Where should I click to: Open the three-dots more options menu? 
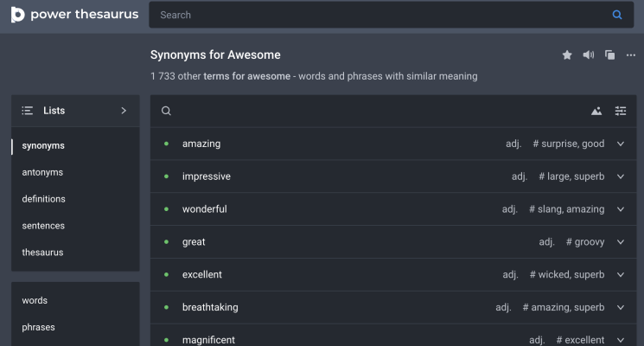pyautogui.click(x=631, y=55)
